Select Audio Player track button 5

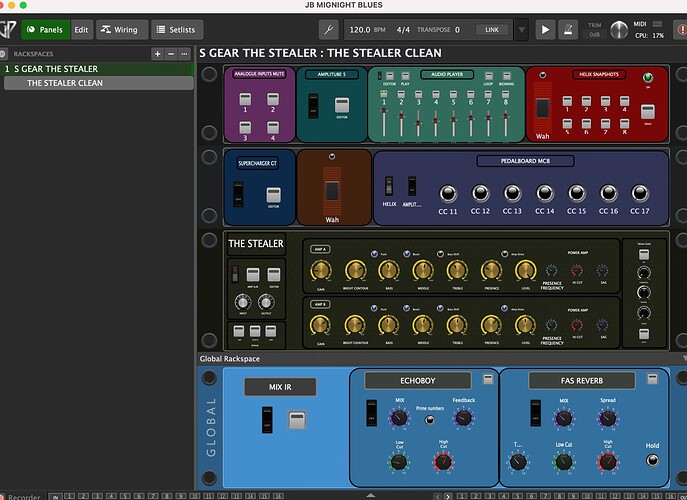(x=453, y=94)
